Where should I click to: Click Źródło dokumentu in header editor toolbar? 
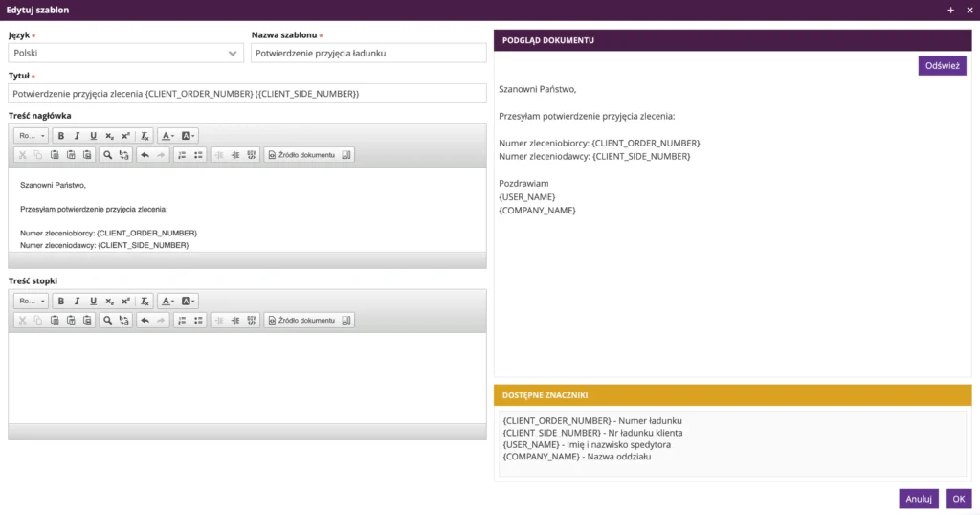[301, 155]
